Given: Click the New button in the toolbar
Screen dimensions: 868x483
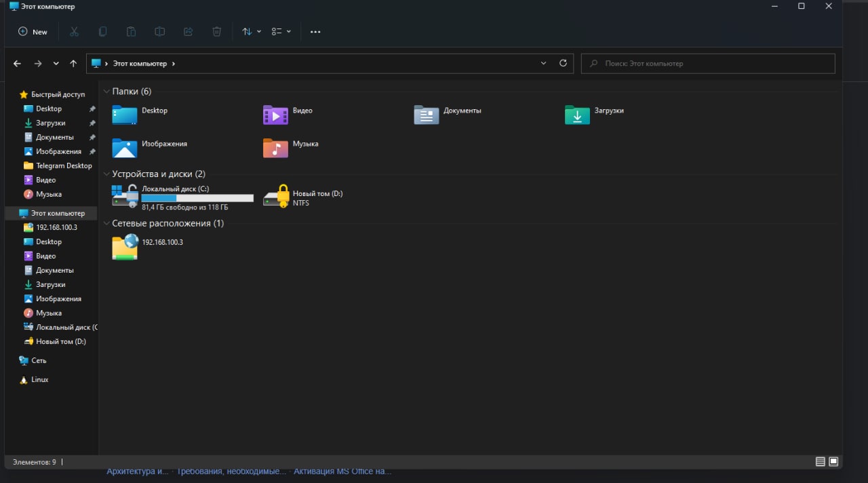Looking at the screenshot, I should click(33, 32).
